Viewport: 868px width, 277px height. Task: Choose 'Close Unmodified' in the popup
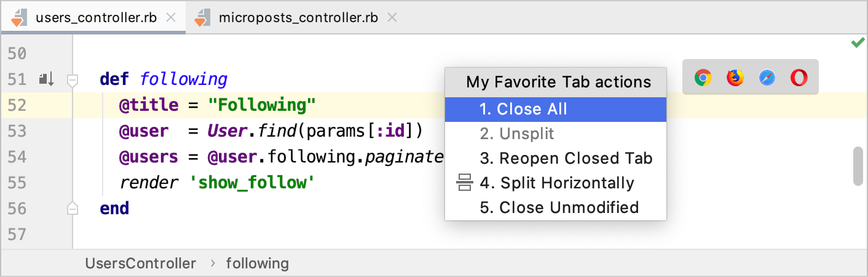559,207
